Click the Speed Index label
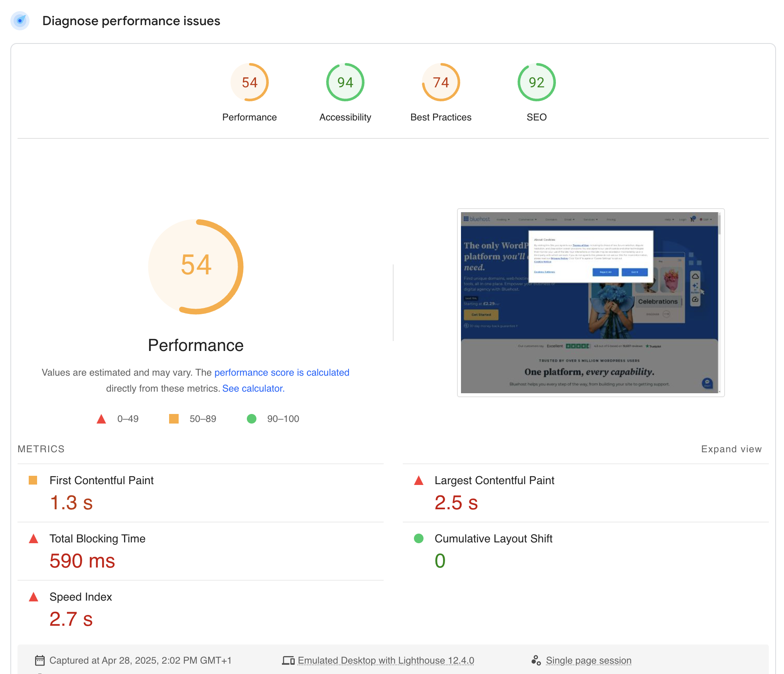Image resolution: width=784 pixels, height=674 pixels. click(81, 597)
